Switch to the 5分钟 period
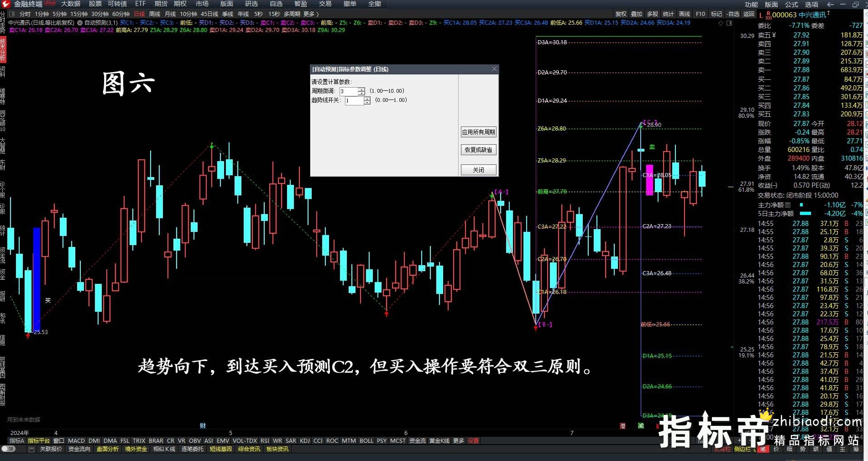 59,14
